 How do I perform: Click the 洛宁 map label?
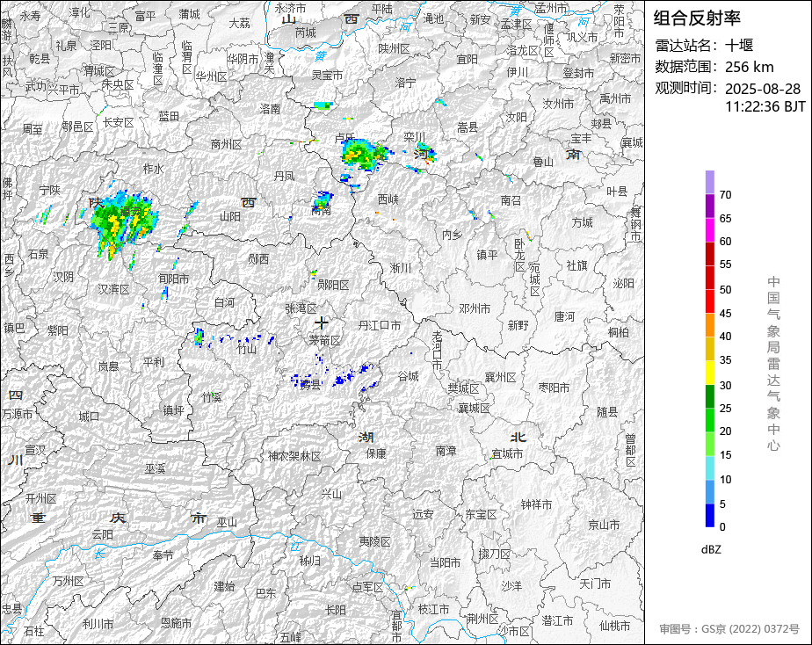click(x=405, y=83)
